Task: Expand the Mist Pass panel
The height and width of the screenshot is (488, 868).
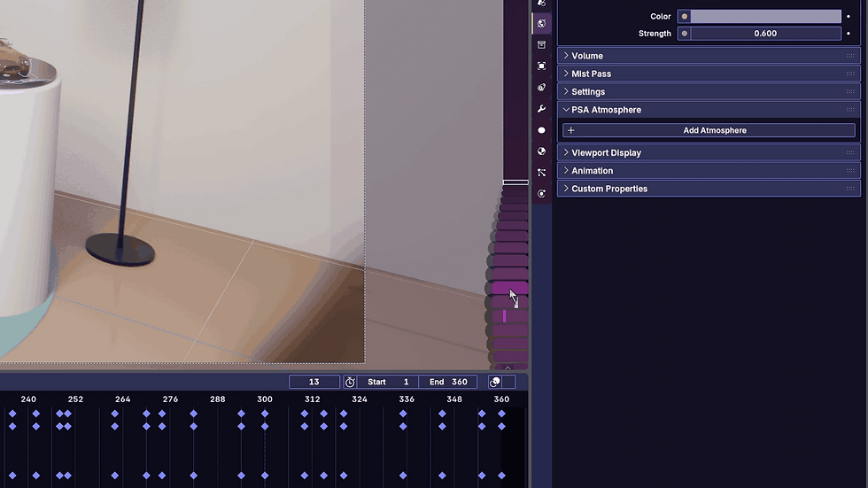Action: click(566, 74)
